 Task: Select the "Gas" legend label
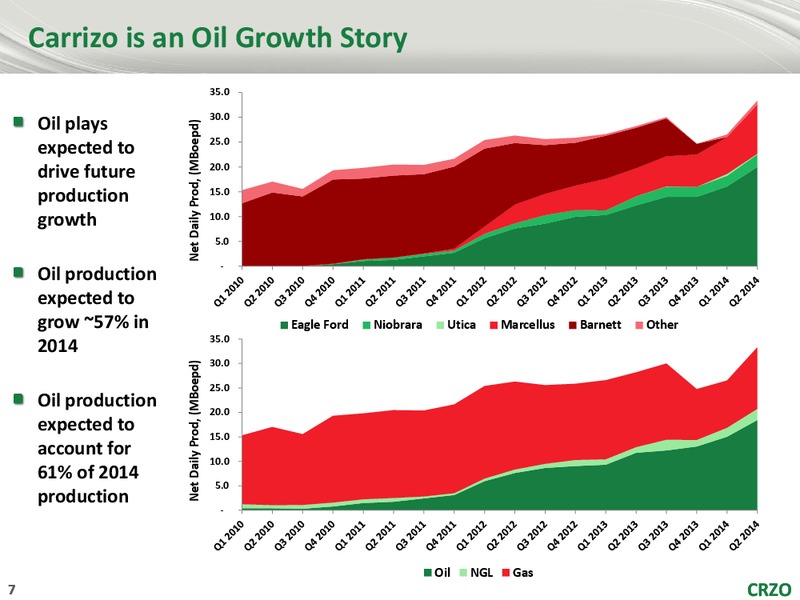click(x=523, y=572)
